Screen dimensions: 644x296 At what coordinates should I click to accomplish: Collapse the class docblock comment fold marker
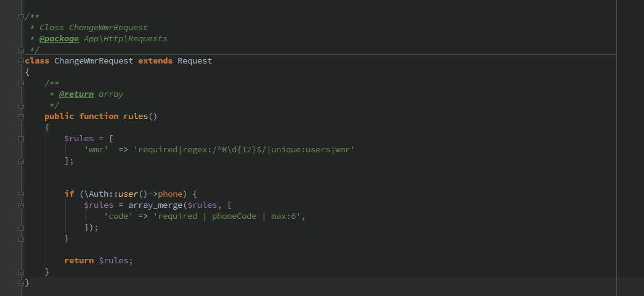coord(22,16)
